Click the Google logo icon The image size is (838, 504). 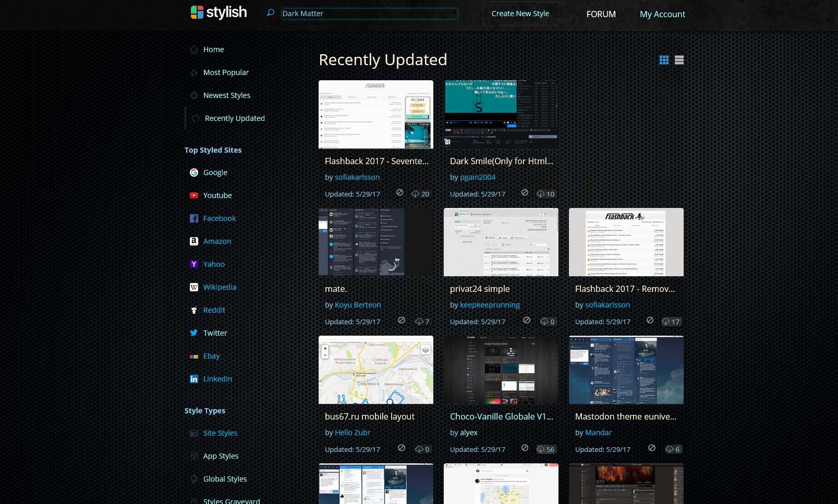tap(194, 173)
